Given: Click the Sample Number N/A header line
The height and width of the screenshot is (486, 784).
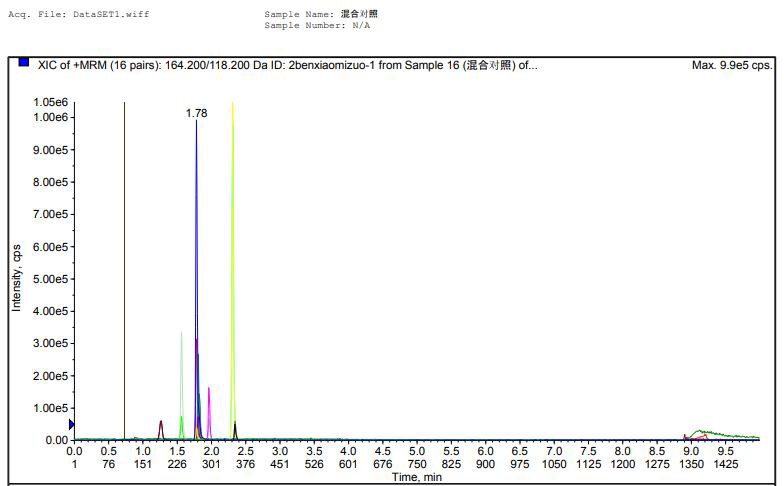Looking at the screenshot, I should coord(317,25).
